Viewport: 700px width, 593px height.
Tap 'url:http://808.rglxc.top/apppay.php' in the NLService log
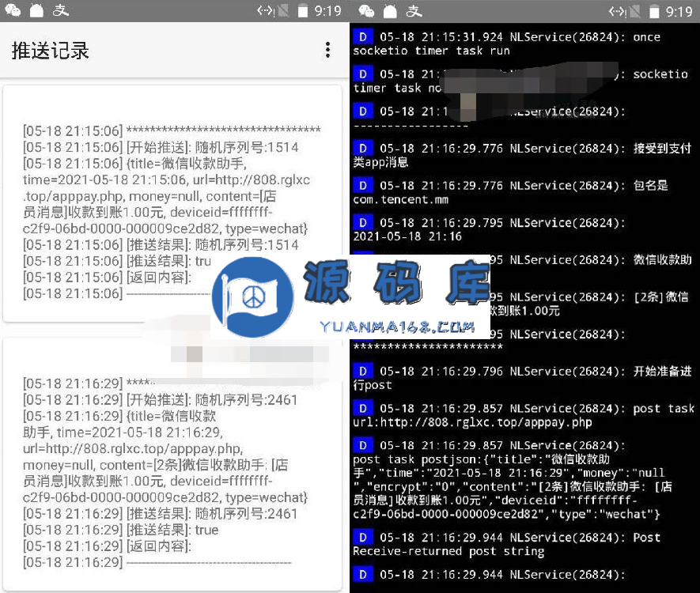click(472, 422)
